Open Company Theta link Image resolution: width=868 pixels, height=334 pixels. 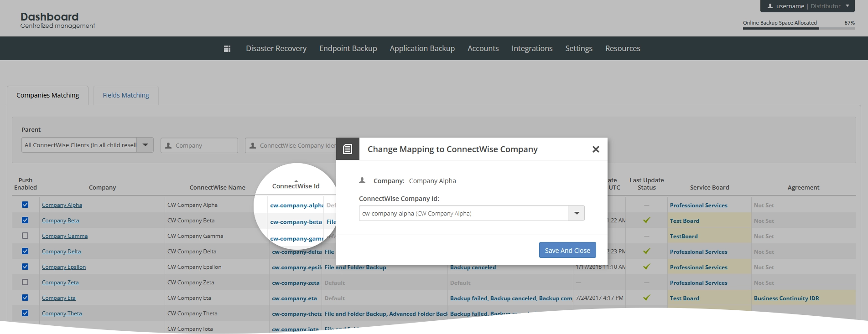[62, 313]
